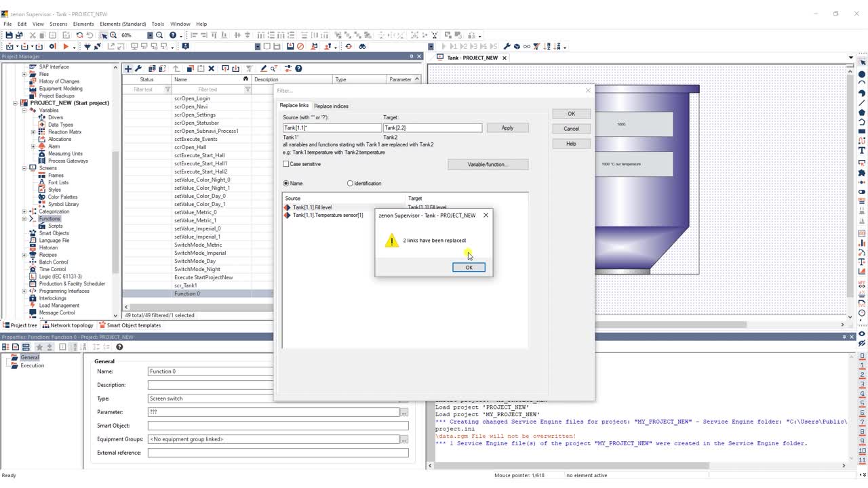
Task: Select the Identification radio option
Action: (350, 183)
